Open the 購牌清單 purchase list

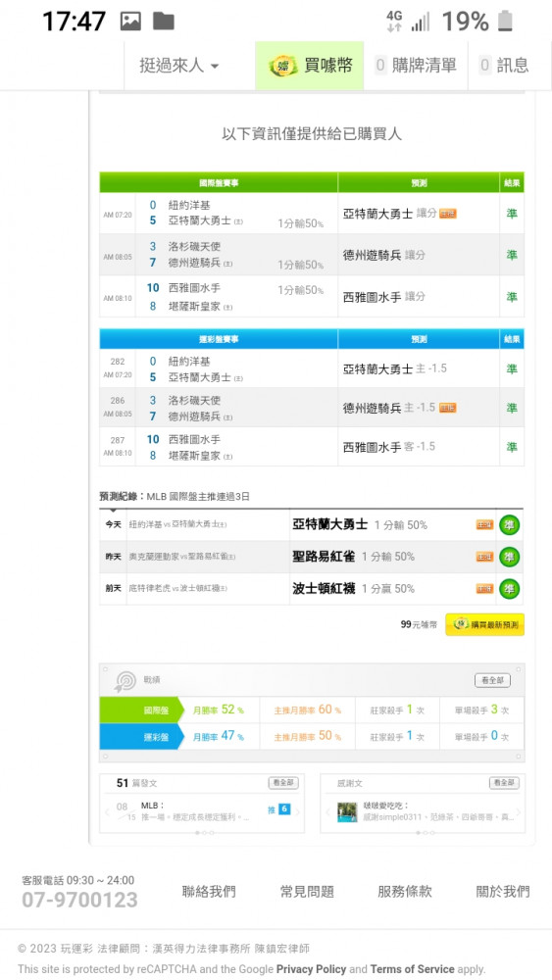pyautogui.click(x=415, y=65)
